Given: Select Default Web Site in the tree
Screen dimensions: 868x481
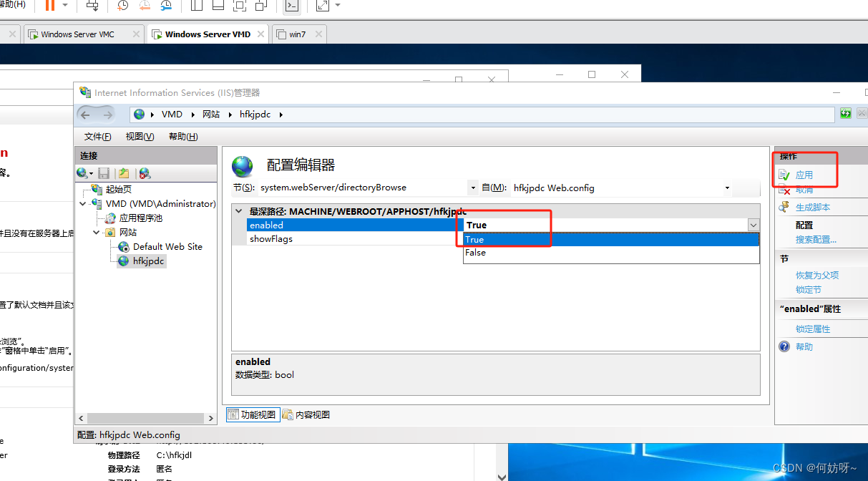Looking at the screenshot, I should (167, 247).
